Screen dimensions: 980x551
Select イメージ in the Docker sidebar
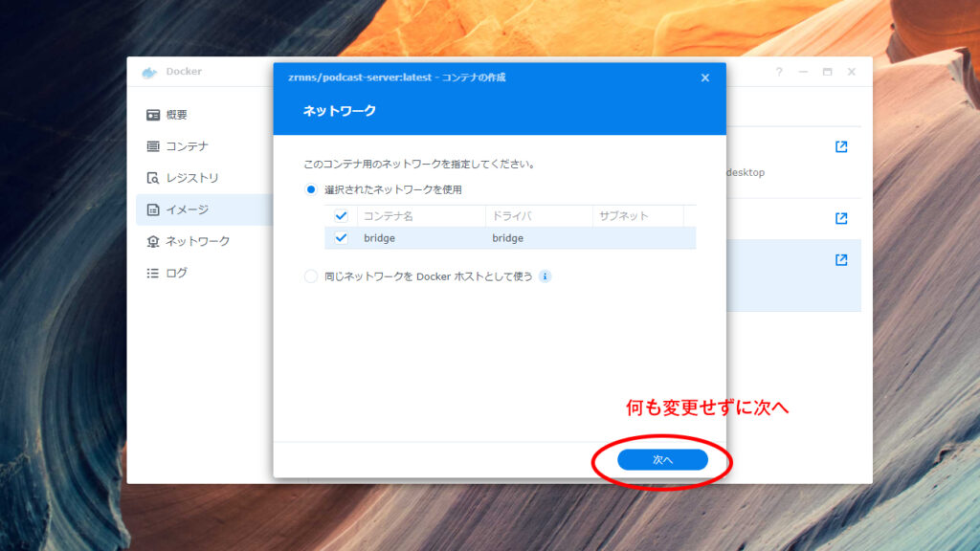[204, 209]
